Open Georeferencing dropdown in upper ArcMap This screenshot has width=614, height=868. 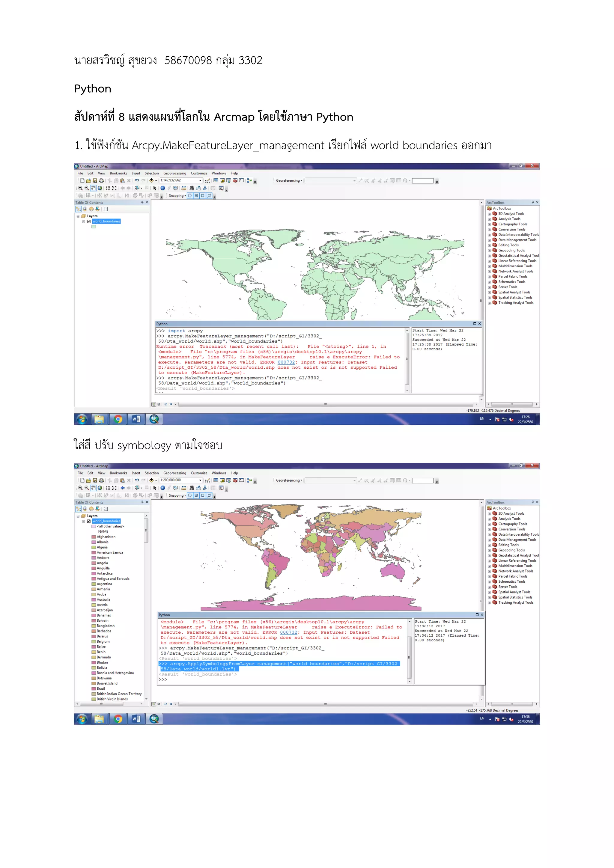[289, 180]
